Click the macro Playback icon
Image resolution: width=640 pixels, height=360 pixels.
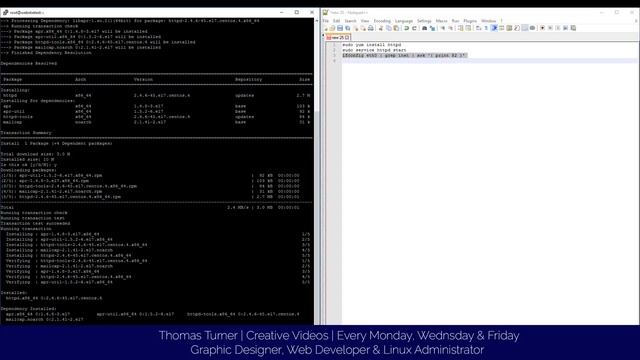(558, 28)
